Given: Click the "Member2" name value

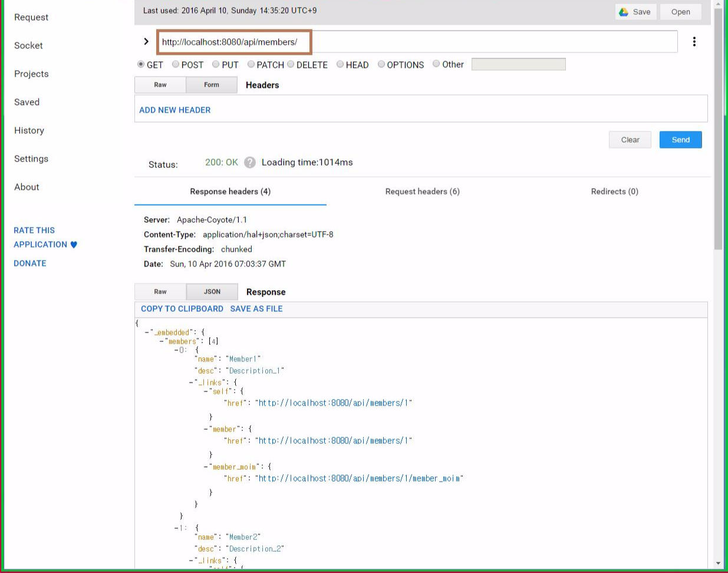Looking at the screenshot, I should 243,537.
